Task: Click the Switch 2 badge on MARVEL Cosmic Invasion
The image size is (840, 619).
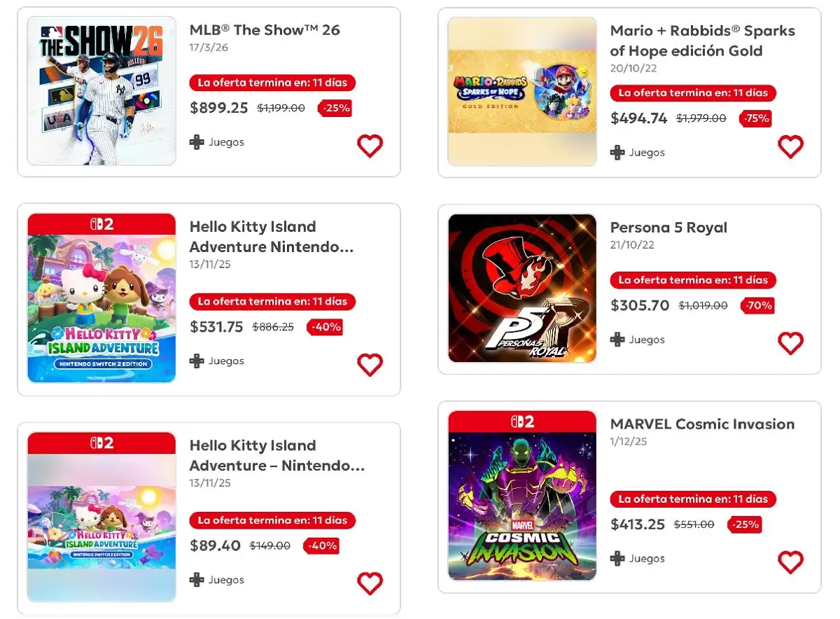Action: click(x=521, y=421)
